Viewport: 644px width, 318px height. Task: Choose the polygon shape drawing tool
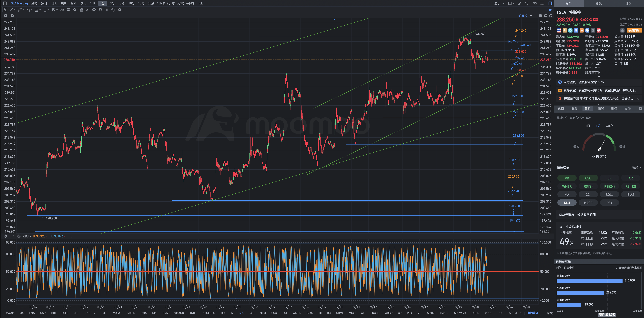point(19,10)
